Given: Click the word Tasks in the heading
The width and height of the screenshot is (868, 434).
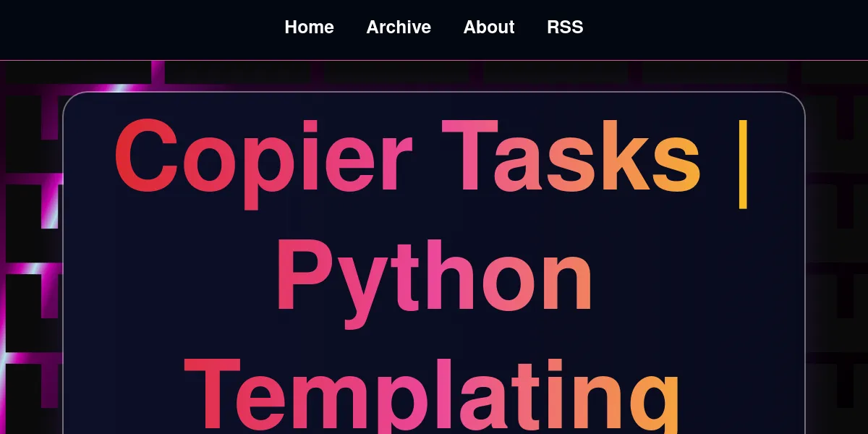Looking at the screenshot, I should pyautogui.click(x=571, y=157).
